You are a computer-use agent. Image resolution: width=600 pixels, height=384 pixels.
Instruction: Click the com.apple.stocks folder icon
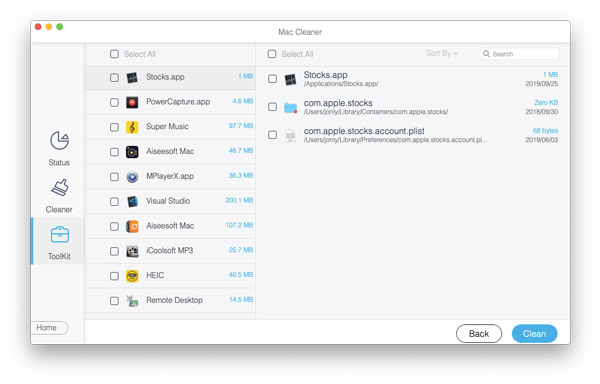tap(290, 107)
